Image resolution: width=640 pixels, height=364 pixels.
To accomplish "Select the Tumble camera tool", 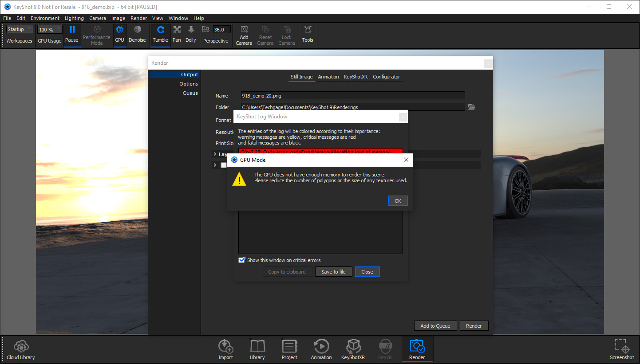I will click(161, 30).
